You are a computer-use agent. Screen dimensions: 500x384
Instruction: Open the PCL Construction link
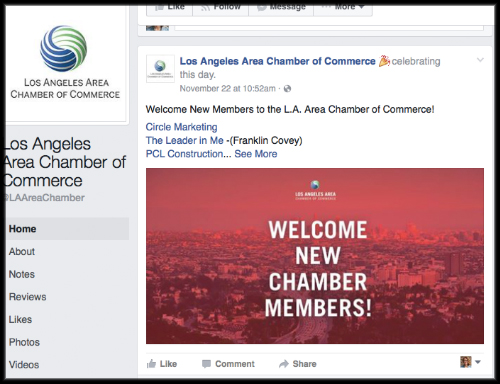tap(184, 154)
